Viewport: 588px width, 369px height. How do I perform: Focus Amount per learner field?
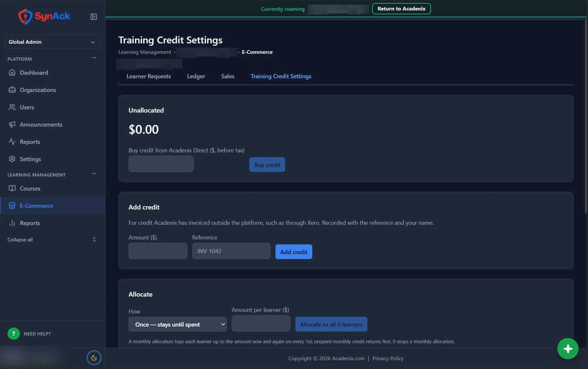pyautogui.click(x=261, y=323)
